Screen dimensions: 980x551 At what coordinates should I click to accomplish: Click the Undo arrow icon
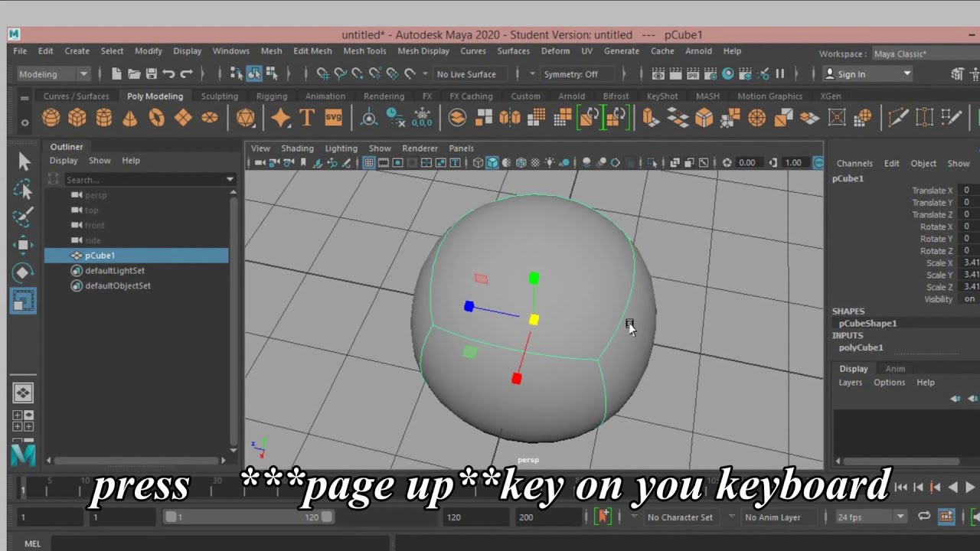[168, 74]
